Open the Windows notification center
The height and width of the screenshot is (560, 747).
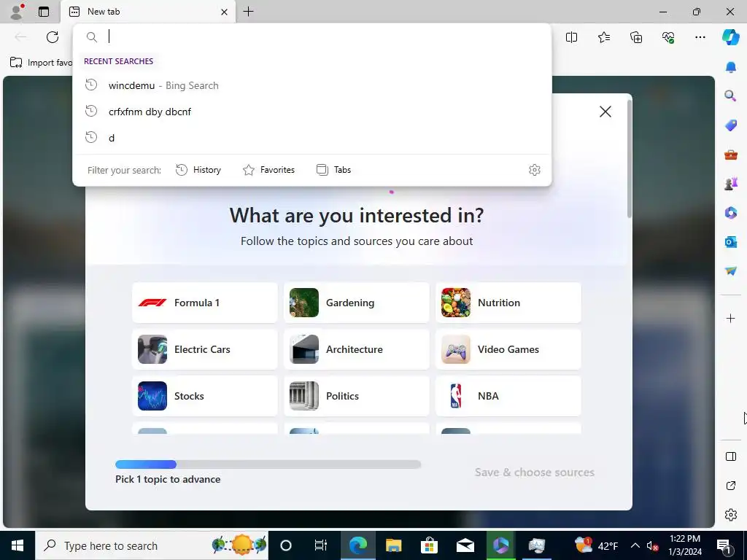[x=724, y=545]
